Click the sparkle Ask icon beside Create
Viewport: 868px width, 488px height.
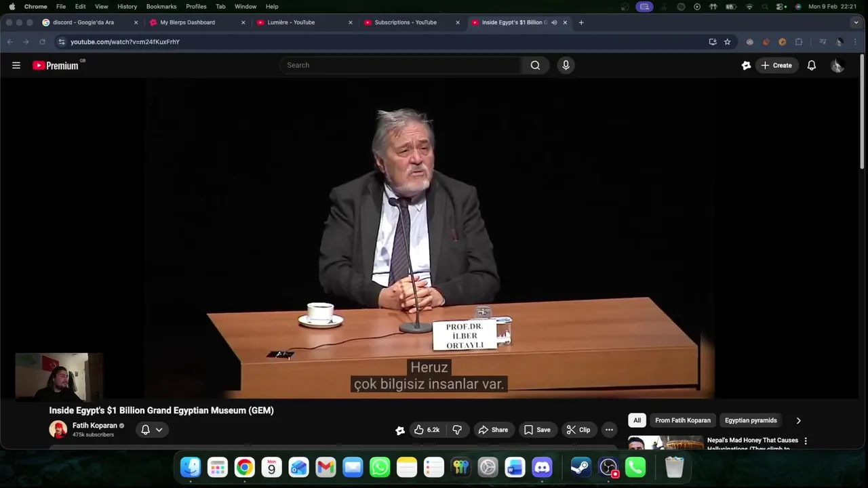click(x=746, y=65)
